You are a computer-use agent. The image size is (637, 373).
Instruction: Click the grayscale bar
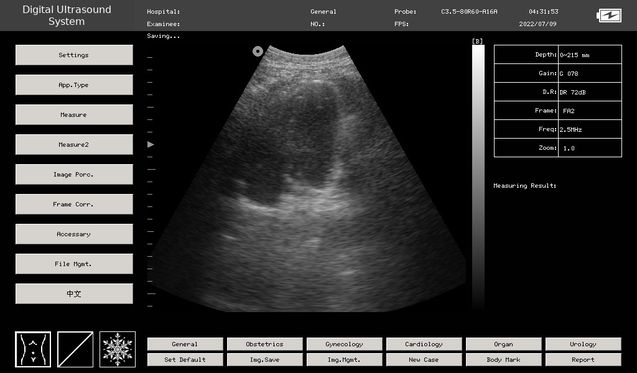(x=478, y=177)
